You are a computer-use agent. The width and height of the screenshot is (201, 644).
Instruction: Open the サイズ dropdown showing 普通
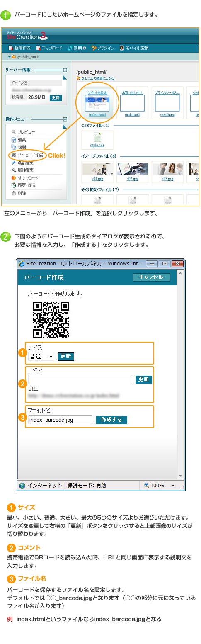point(41,356)
